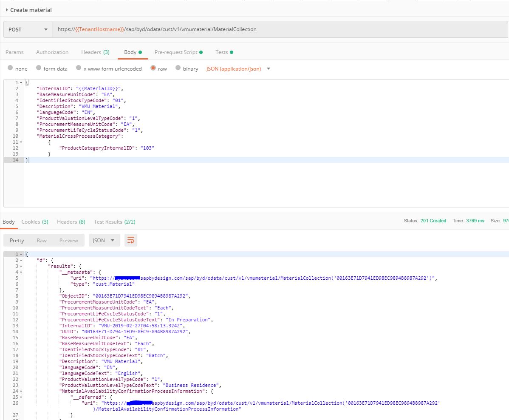Open the JSON (application/json) content type dropdown
This screenshot has height=420, width=509.
point(238,69)
